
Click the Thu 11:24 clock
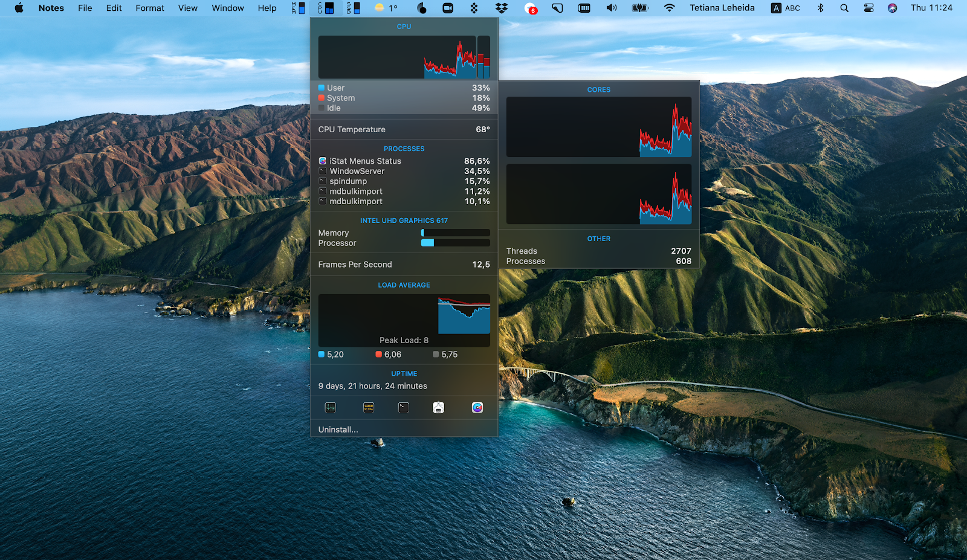(931, 8)
